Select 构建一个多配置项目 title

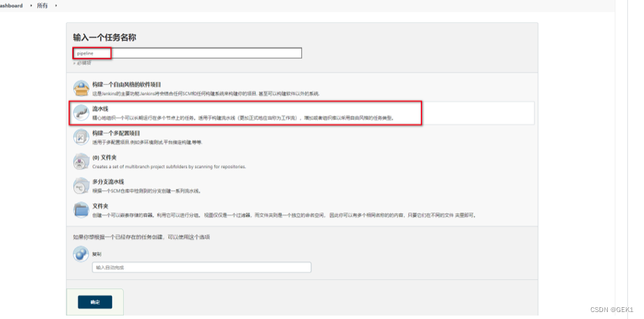[116, 133]
